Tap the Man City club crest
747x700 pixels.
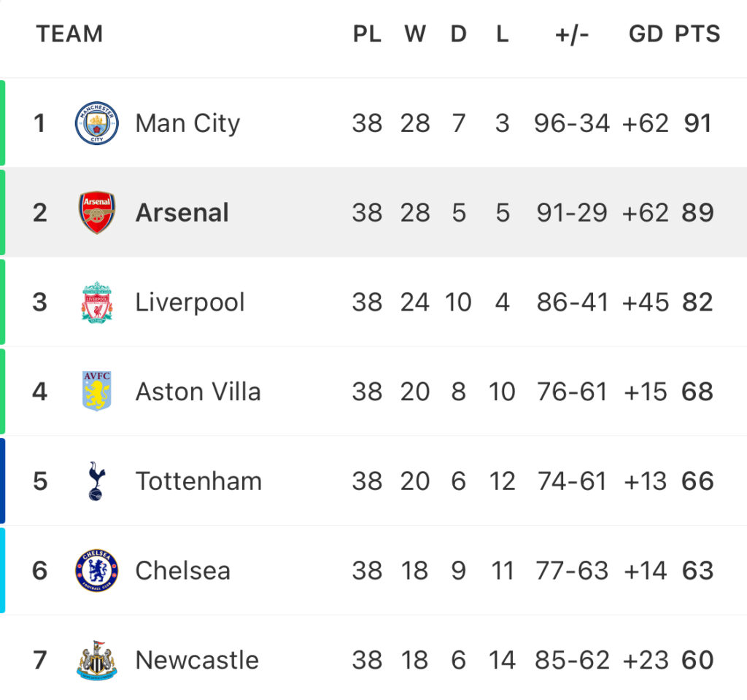(97, 122)
